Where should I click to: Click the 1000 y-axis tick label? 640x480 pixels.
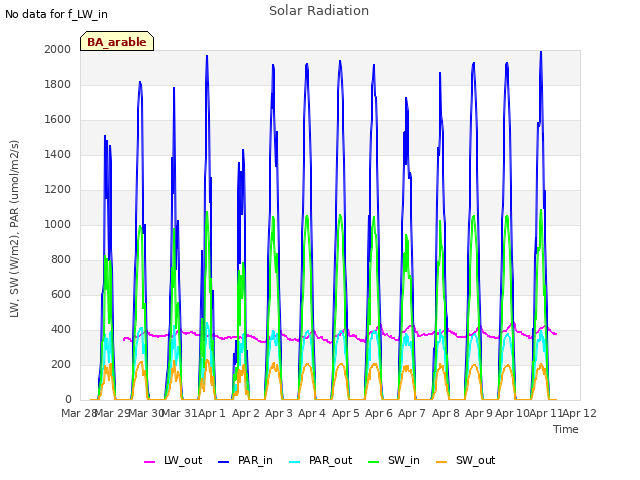coord(58,224)
